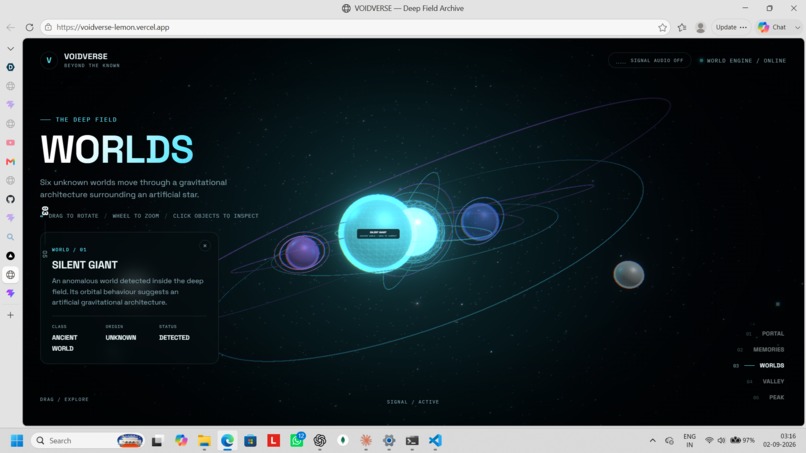Click "SIGNAL / ACTIVE" footer text
The image size is (806, 453).
pos(413,402)
